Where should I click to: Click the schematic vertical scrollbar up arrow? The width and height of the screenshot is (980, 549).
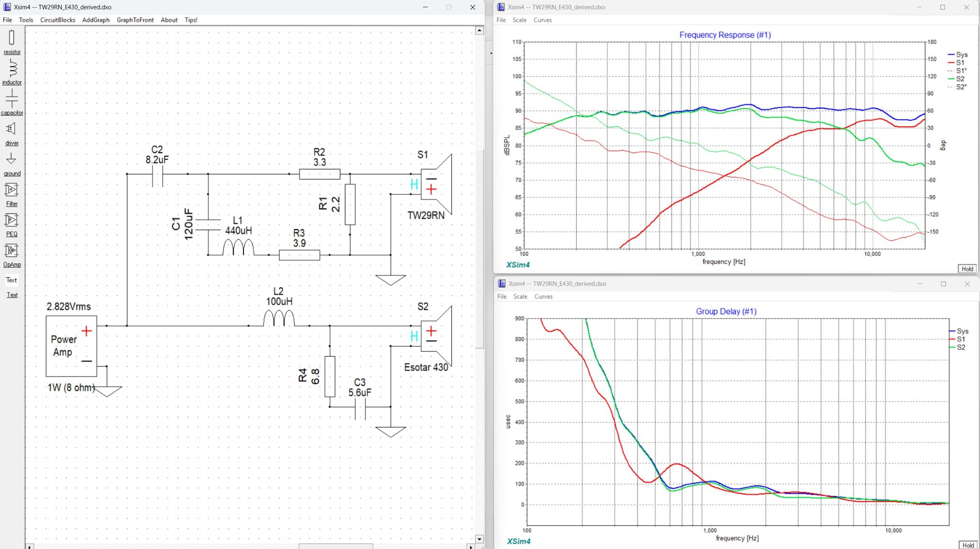pos(479,30)
